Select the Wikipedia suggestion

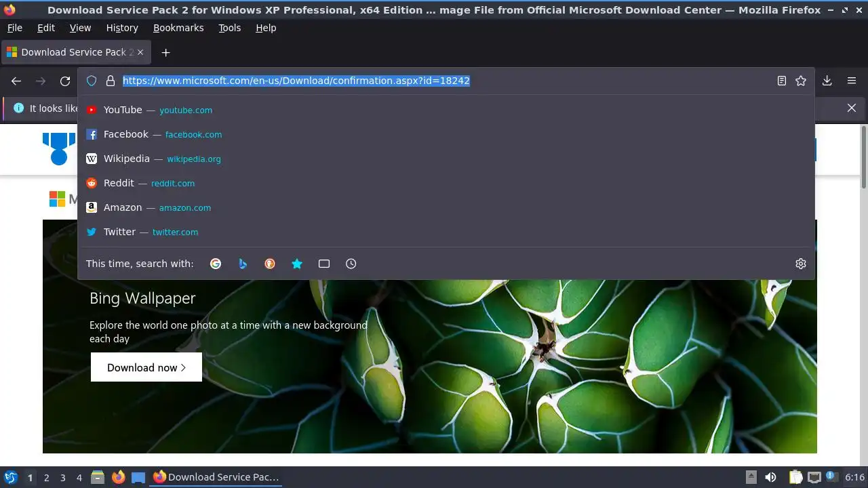tap(446, 159)
